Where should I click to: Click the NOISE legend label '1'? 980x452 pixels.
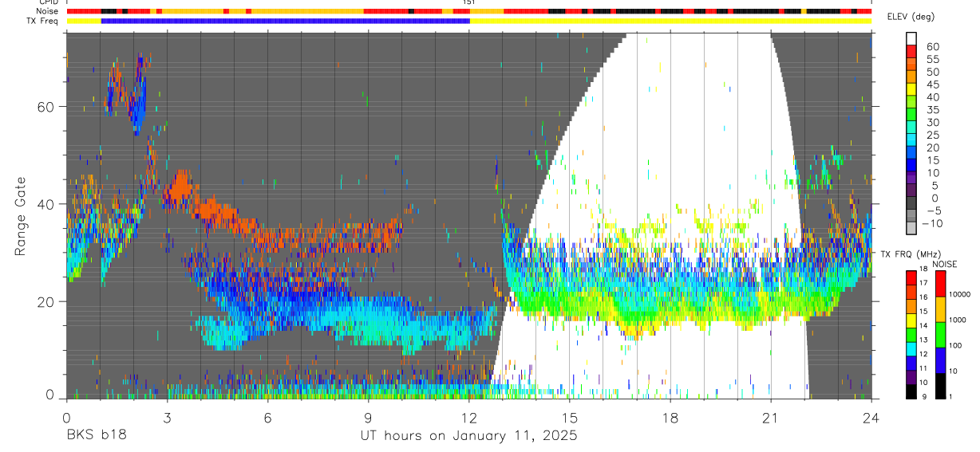(x=951, y=395)
